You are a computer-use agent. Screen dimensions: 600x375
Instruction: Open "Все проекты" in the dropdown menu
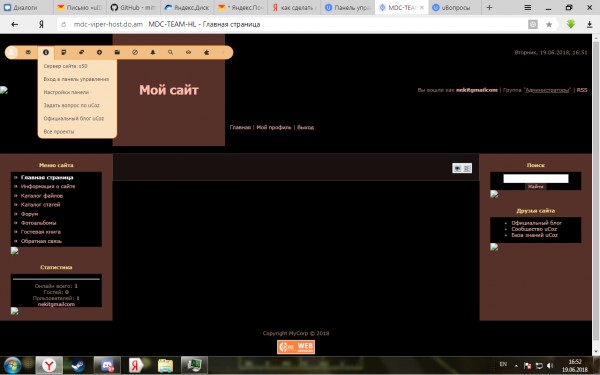[59, 132]
